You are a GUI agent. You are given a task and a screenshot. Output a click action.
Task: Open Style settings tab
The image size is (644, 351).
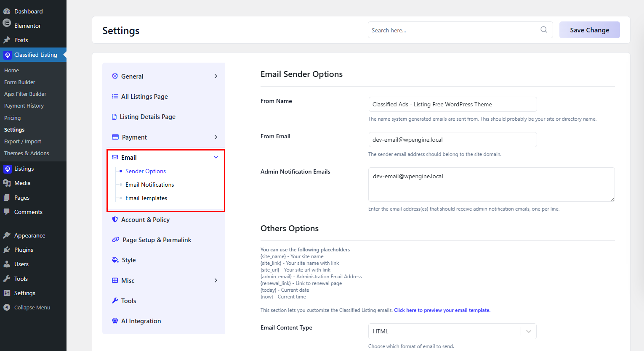(x=129, y=260)
